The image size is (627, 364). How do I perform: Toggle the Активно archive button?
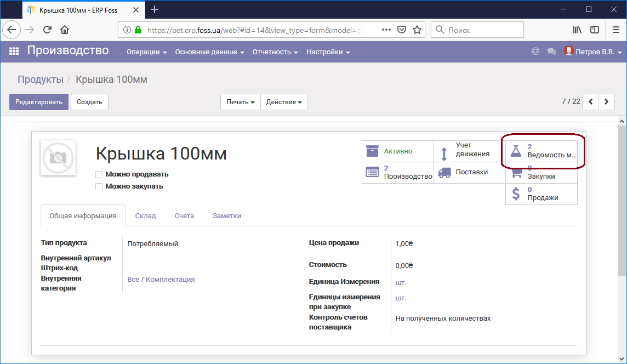(x=398, y=151)
